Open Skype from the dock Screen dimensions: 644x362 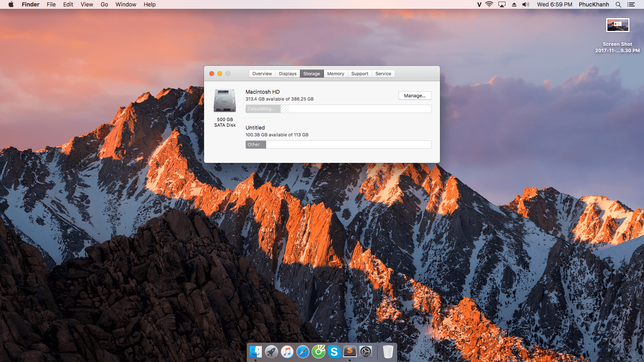click(334, 352)
